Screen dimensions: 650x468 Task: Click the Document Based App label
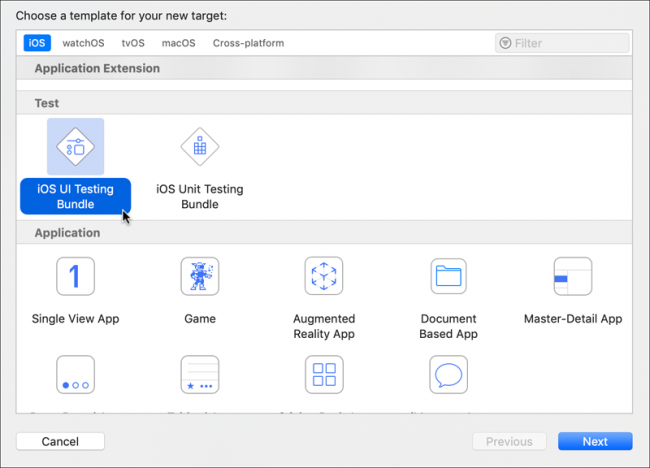449,326
